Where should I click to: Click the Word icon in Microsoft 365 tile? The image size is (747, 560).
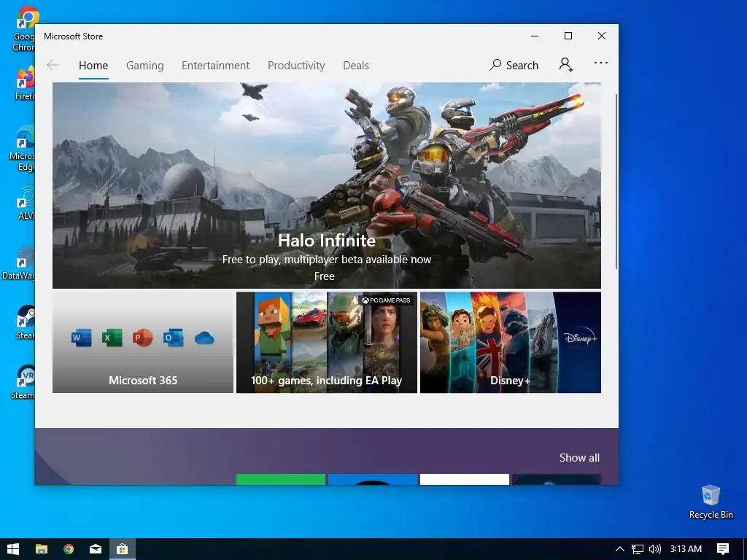pyautogui.click(x=81, y=338)
